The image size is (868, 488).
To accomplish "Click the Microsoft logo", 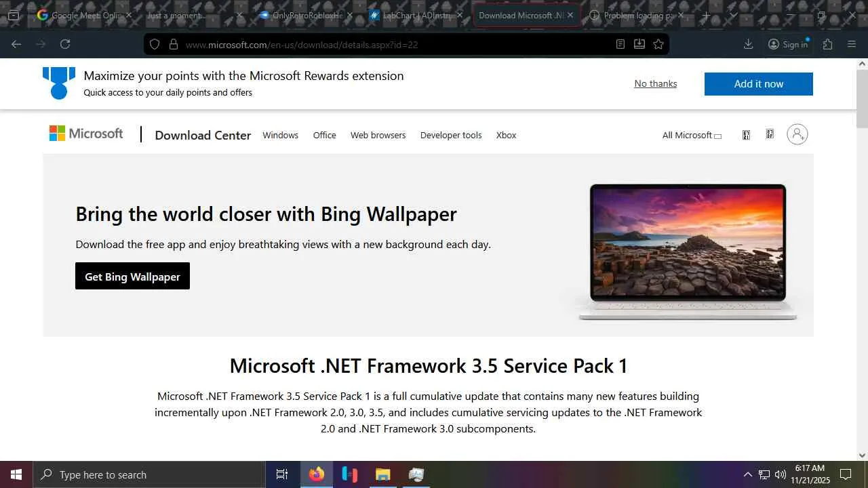I will tap(86, 134).
